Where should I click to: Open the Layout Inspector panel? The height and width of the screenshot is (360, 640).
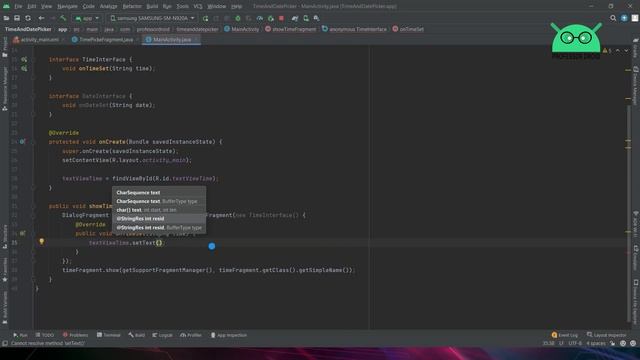(x=607, y=335)
